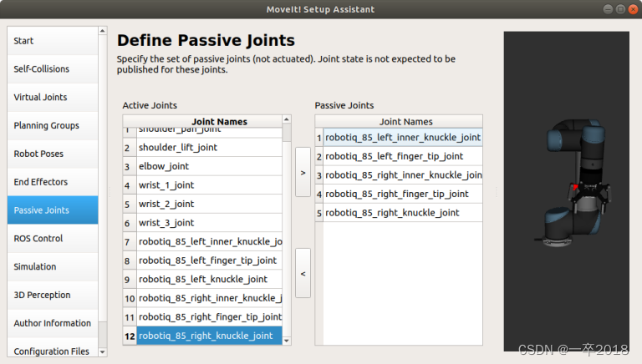Remove joint from passive list arrow
The width and height of the screenshot is (642, 364).
click(303, 273)
